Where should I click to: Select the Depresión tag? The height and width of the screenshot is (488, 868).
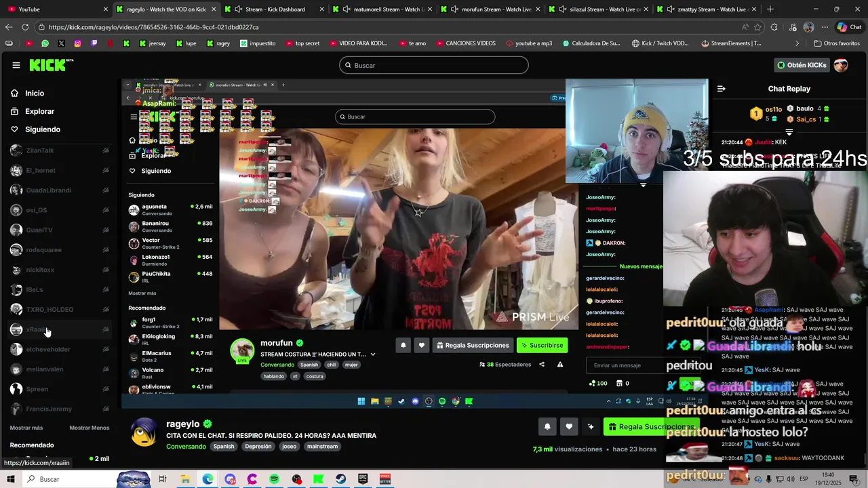tap(258, 447)
